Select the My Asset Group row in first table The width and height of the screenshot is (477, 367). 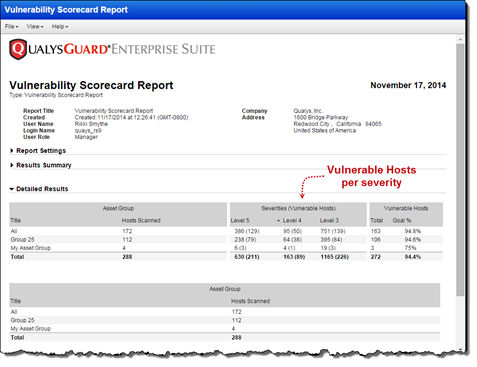(226, 248)
